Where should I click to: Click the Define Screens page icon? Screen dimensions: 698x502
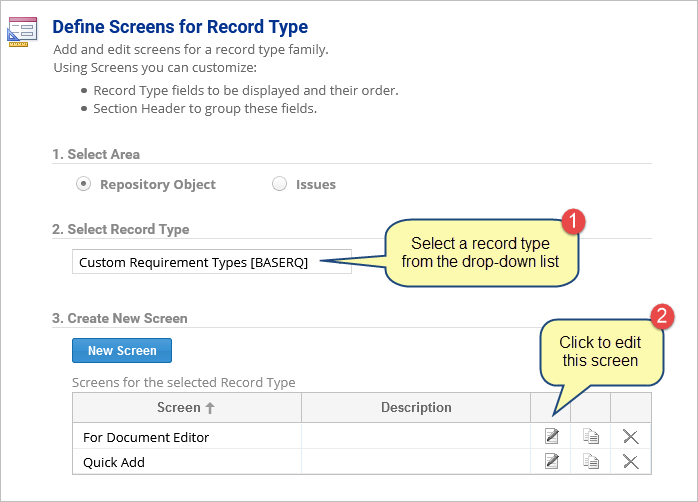pyautogui.click(x=22, y=32)
